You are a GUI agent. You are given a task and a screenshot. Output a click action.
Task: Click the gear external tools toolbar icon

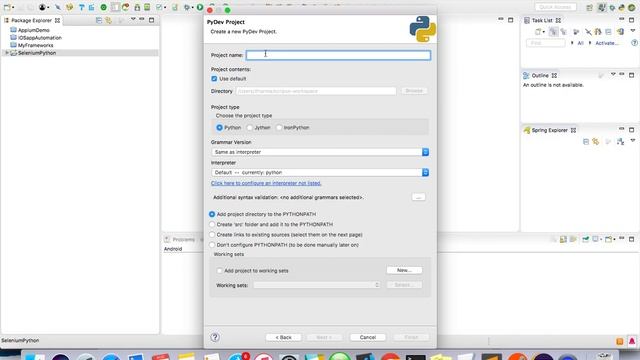pyautogui.click(x=187, y=7)
